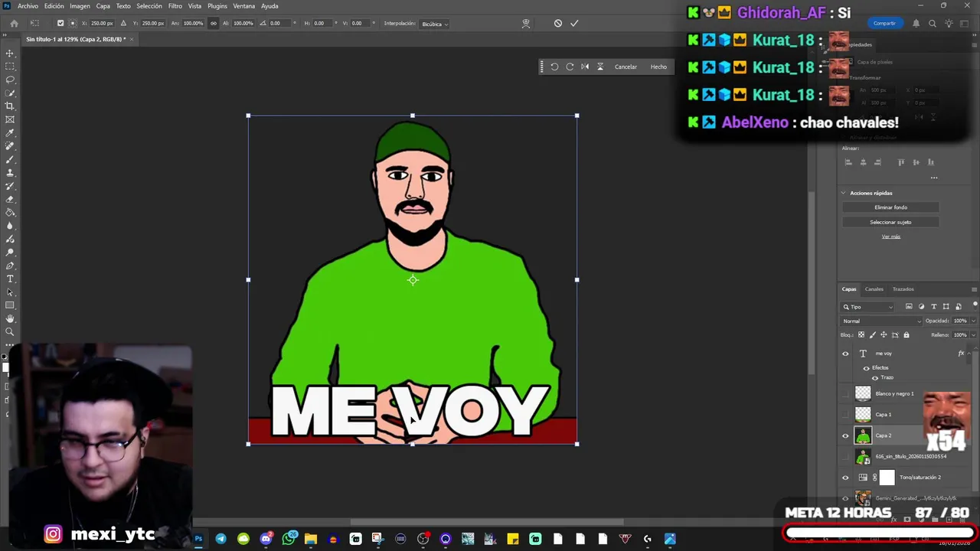Select the Zoom magnifier tool
This screenshot has height=551, width=980.
10,331
